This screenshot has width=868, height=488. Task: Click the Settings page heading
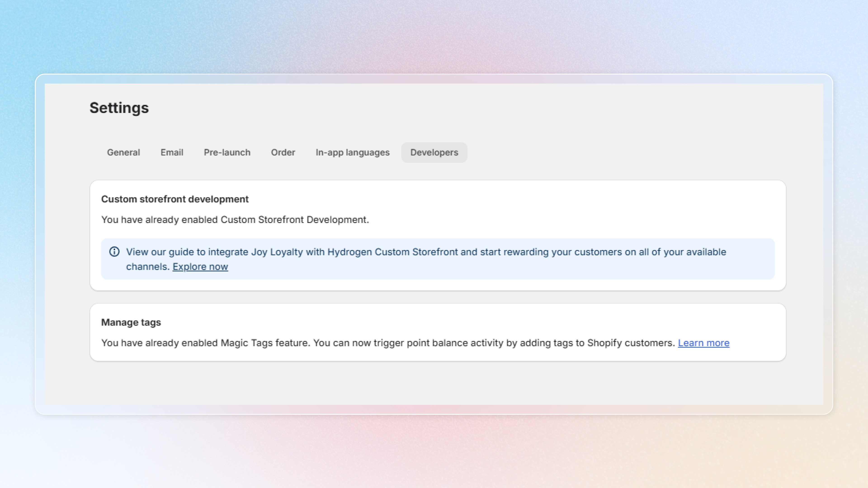(x=119, y=108)
